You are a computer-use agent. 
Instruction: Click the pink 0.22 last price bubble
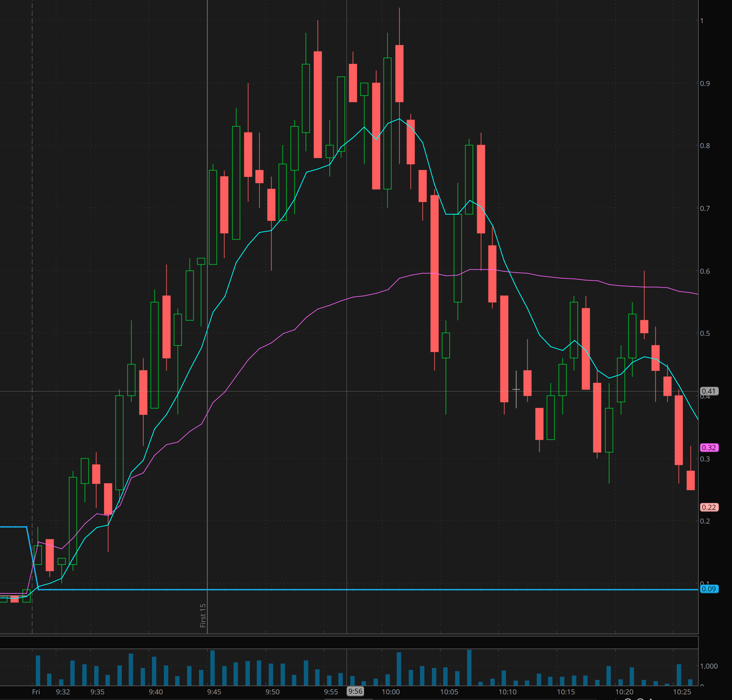click(708, 507)
